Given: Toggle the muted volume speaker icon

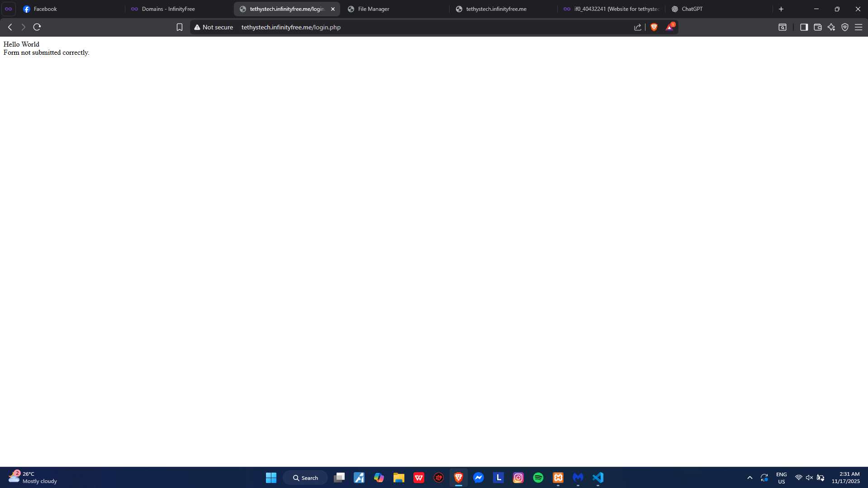Looking at the screenshot, I should coord(809,478).
